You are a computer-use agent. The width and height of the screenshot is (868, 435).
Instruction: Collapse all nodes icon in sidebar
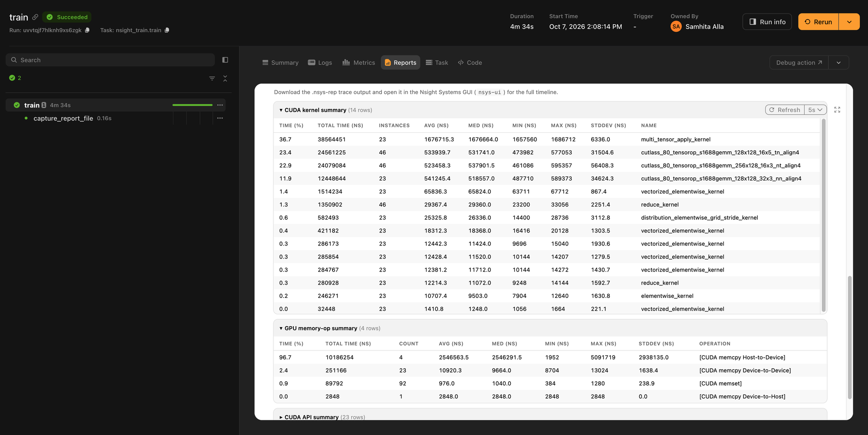tap(225, 78)
